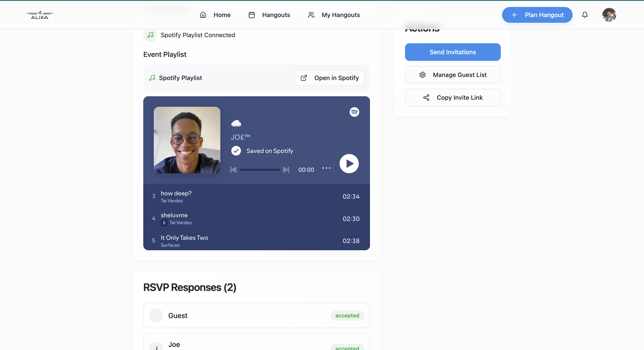Image resolution: width=644 pixels, height=350 pixels.
Task: Click Send Invitations button
Action: coord(453,52)
